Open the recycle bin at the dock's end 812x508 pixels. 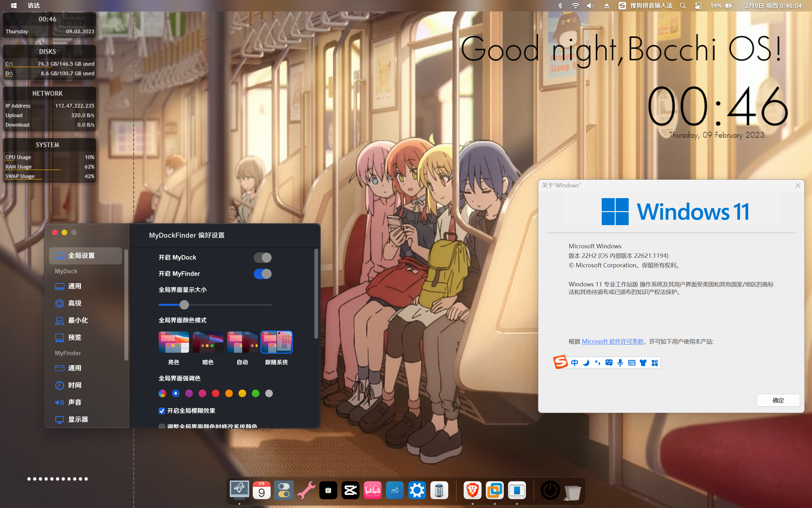[x=573, y=492]
